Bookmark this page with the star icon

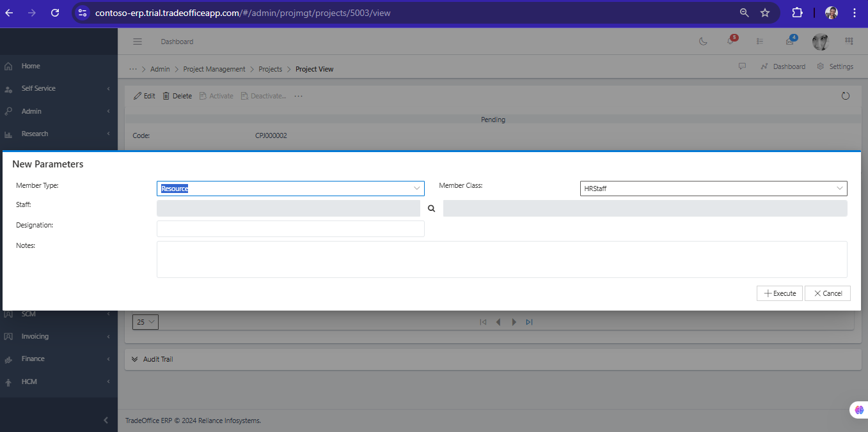pyautogui.click(x=764, y=13)
